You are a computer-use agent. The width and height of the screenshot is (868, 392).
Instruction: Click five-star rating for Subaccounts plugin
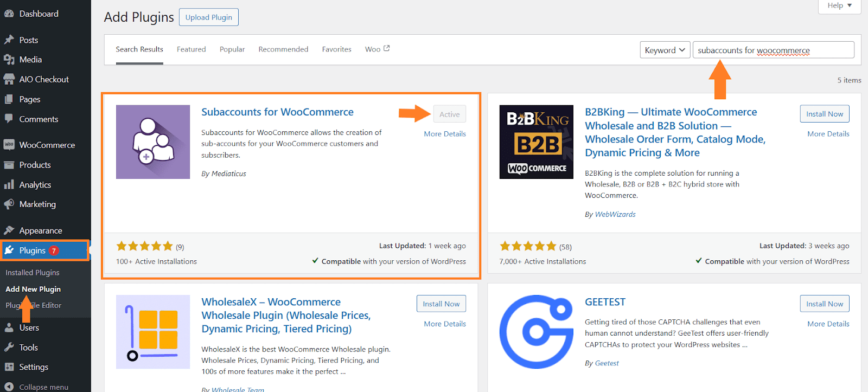(x=144, y=246)
